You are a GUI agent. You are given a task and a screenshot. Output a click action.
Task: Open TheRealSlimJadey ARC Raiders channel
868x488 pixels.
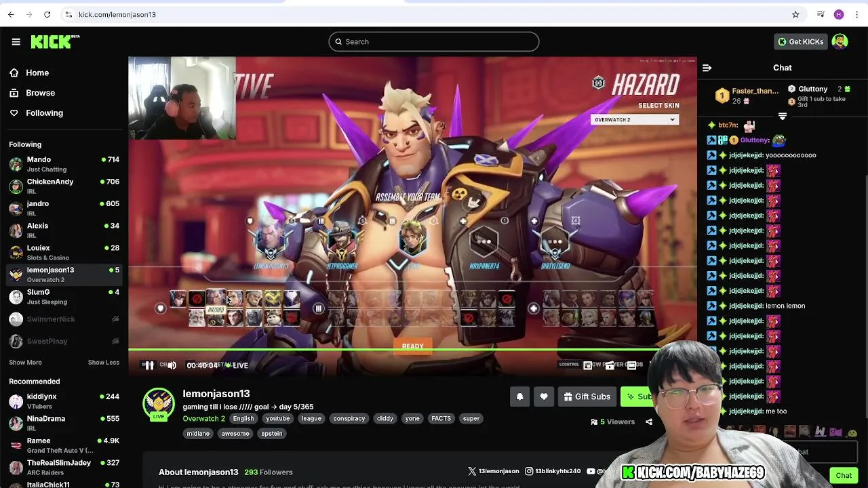point(64,467)
